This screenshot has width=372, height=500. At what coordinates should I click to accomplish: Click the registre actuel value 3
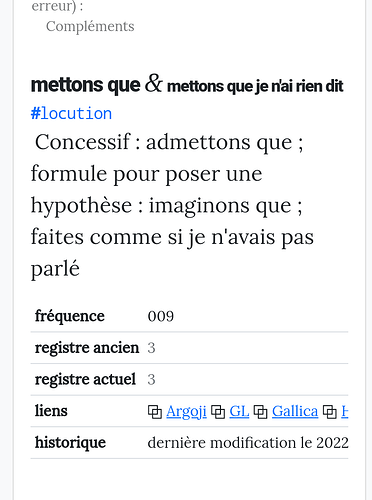[x=151, y=380]
